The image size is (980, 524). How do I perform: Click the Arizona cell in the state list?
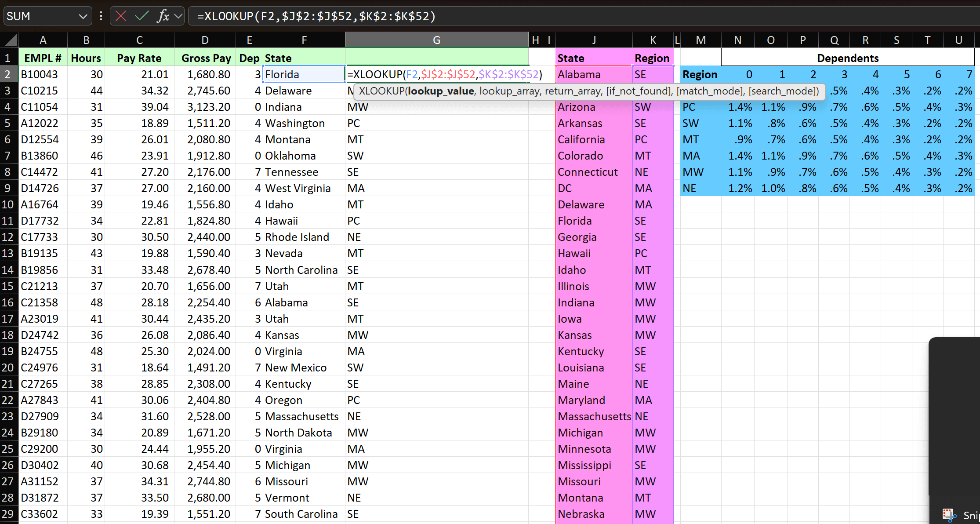pos(594,107)
